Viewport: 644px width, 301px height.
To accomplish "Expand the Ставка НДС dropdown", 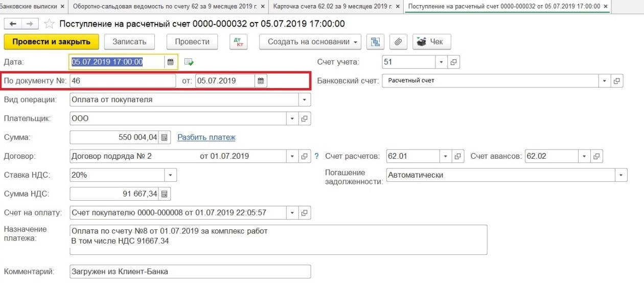I will (x=171, y=175).
